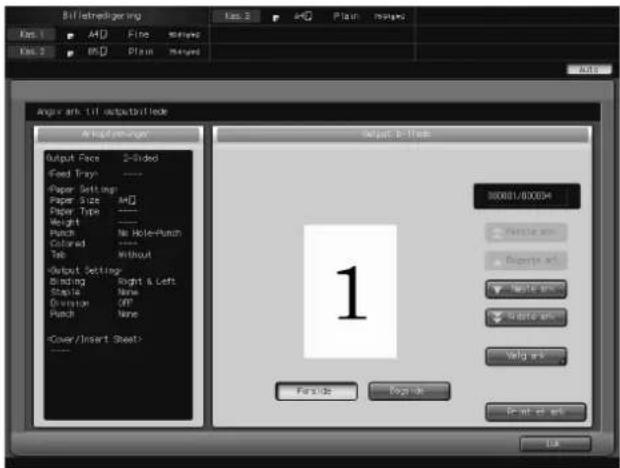Screen dimensions: 620x468
Task: Click Plain paper type in Kas. 3 row
Action: coord(346,17)
